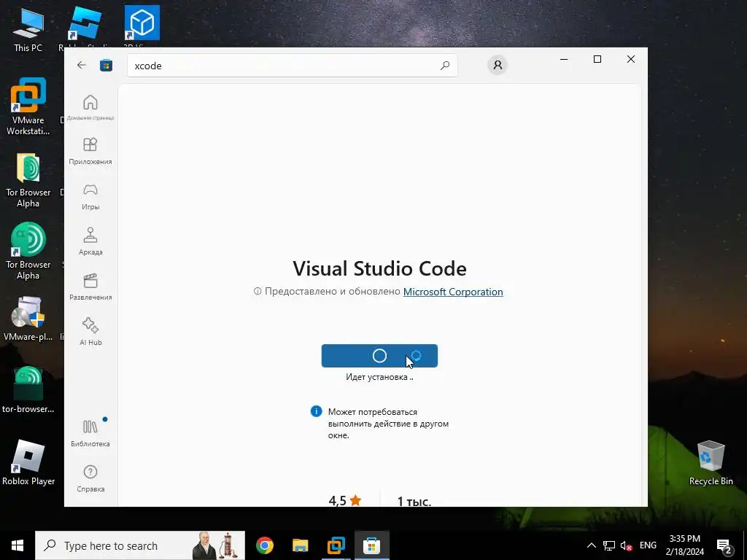This screenshot has width=747, height=560.
Task: Select the Roblox Player desktop icon
Action: [x=28, y=462]
